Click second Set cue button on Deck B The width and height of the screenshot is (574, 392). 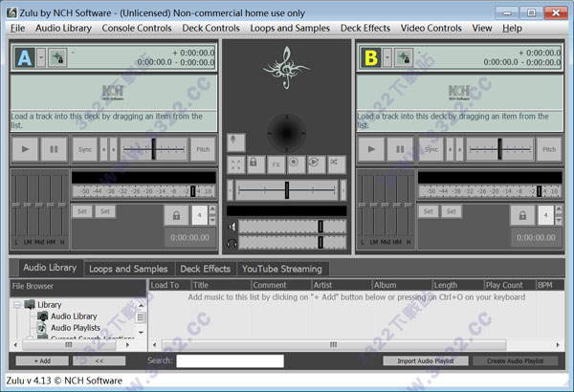[x=452, y=211]
